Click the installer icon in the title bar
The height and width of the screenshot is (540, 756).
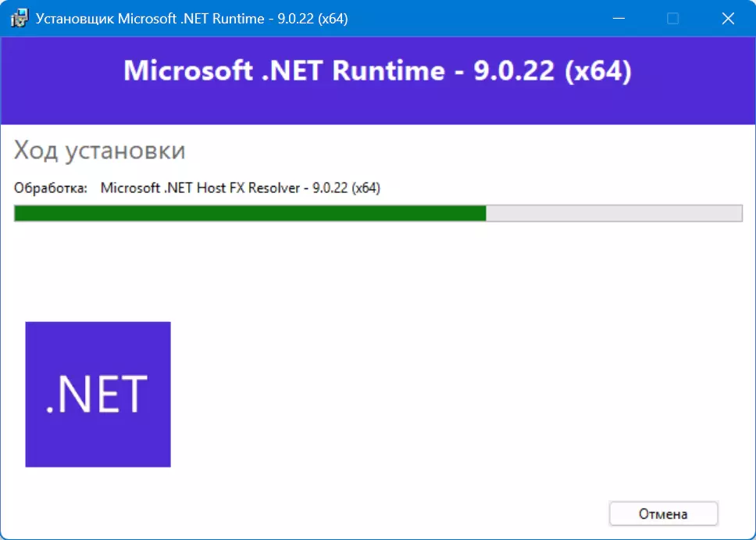[x=20, y=19]
